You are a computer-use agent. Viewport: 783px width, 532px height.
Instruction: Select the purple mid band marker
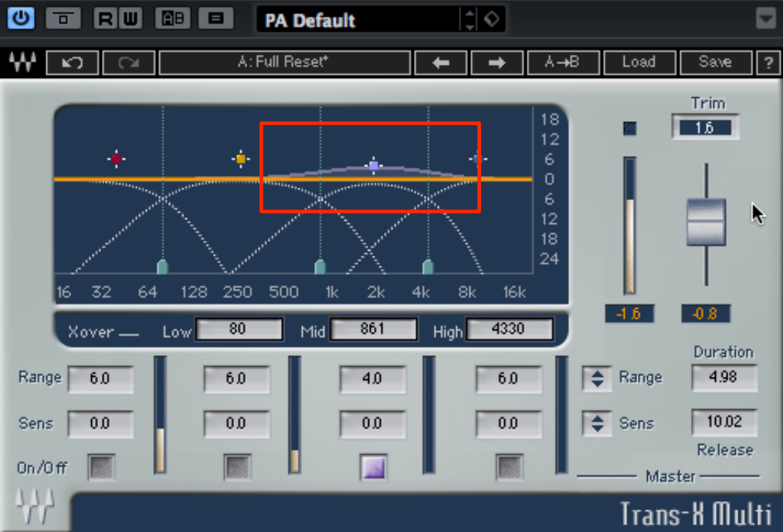pos(373,164)
